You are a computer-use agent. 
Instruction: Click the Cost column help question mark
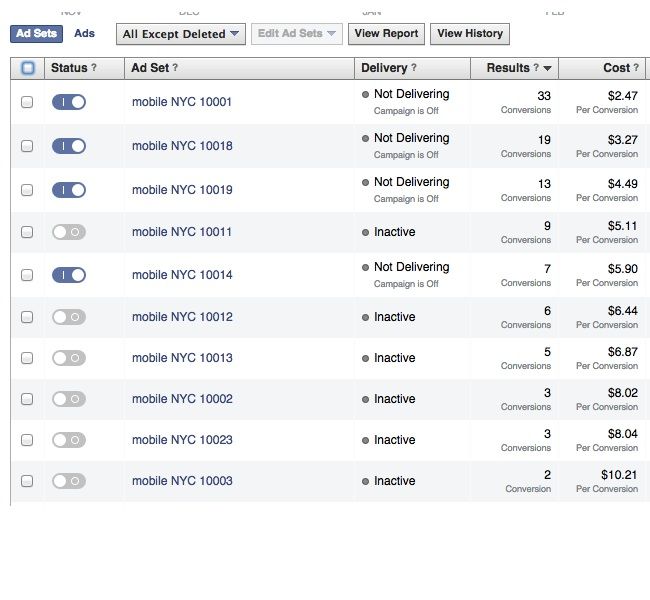(636, 68)
